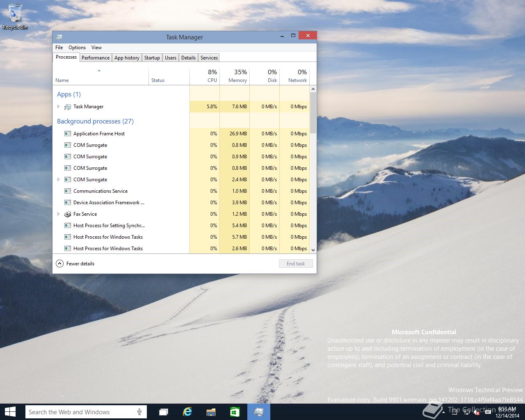Click the Background processes (27) heading
The image size is (525, 420).
click(95, 121)
